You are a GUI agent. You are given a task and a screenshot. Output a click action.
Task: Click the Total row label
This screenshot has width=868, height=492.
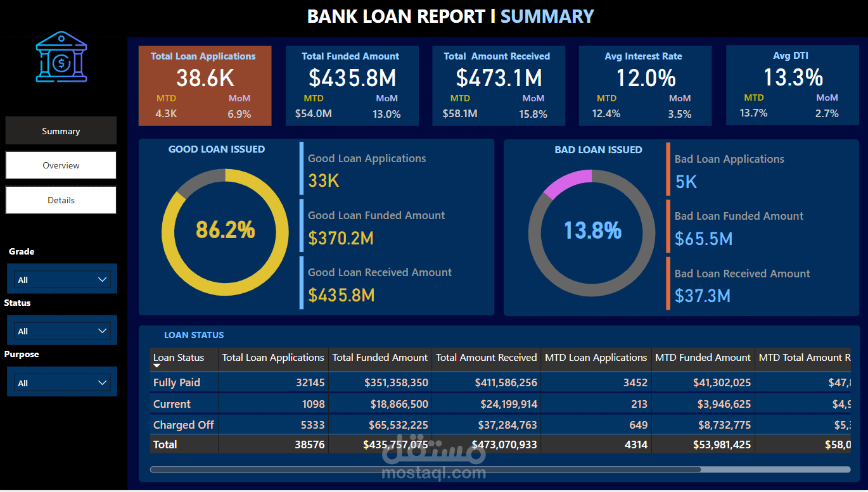click(165, 445)
